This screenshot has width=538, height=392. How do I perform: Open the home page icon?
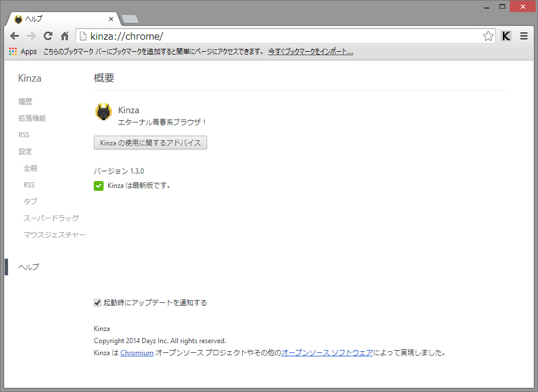[x=64, y=35]
